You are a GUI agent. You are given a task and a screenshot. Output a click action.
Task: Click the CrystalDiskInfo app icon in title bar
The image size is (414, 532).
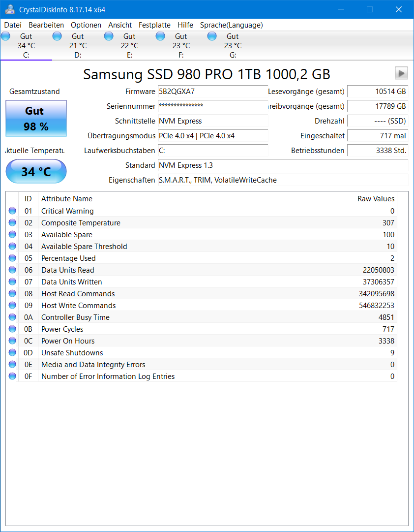10,9
